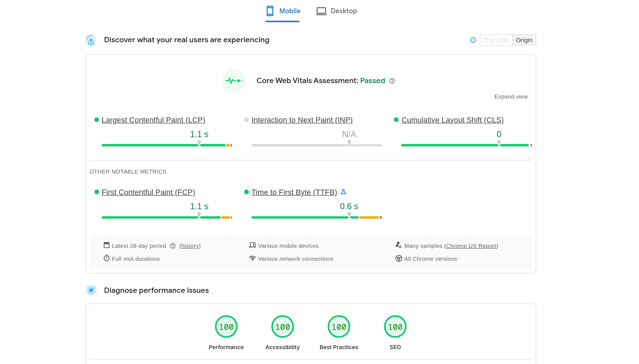Click the experimental flask icon beside TTFB
The image size is (639, 364).
coord(343,192)
